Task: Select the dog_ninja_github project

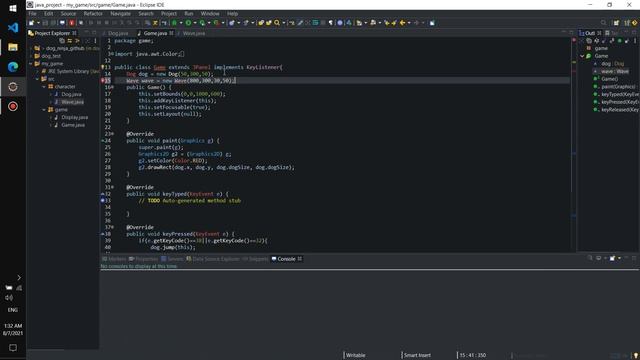Action: pyautogui.click(x=65, y=48)
